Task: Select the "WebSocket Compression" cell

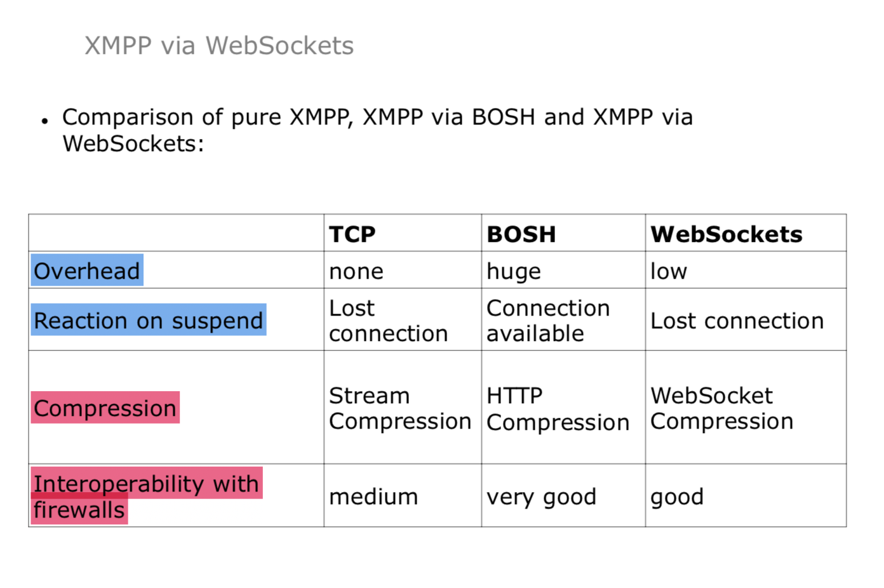Action: (721, 408)
